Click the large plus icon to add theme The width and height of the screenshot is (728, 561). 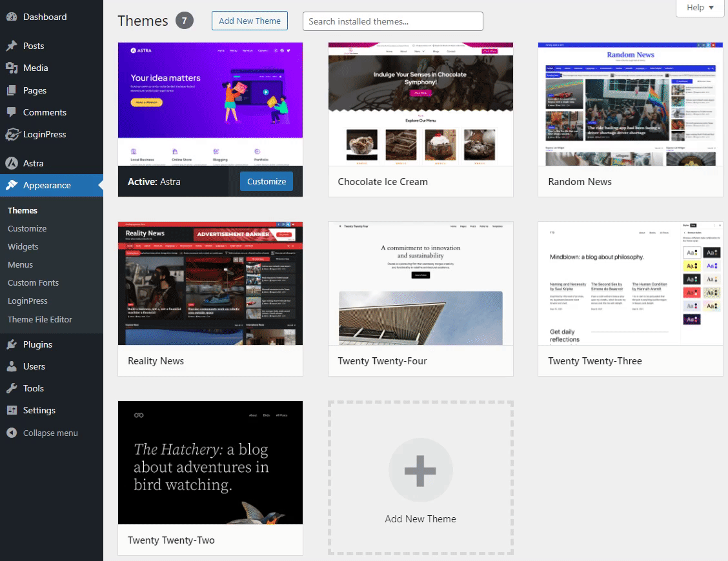tap(420, 471)
